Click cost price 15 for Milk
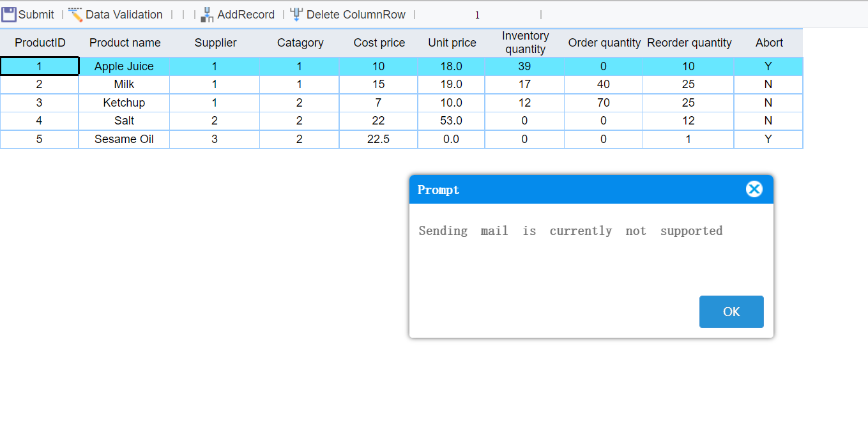The image size is (868, 422). pyautogui.click(x=379, y=84)
